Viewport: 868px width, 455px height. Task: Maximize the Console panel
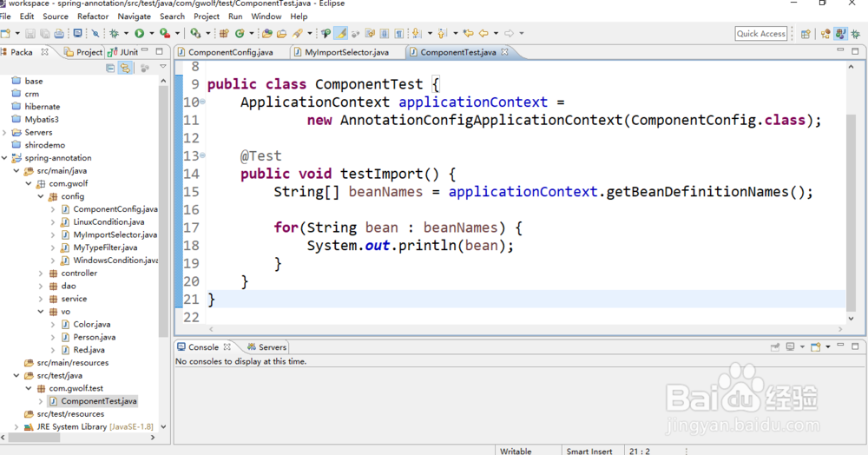855,346
